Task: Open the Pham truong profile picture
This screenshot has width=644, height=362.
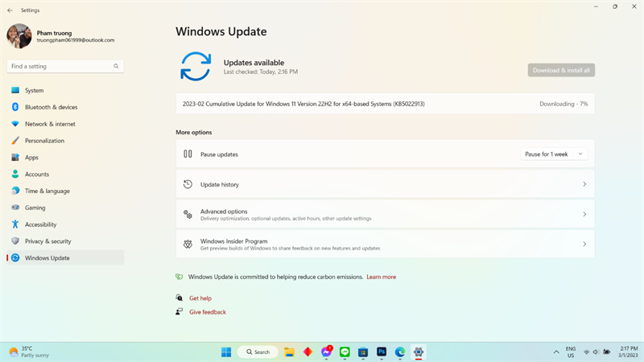Action: (x=19, y=36)
